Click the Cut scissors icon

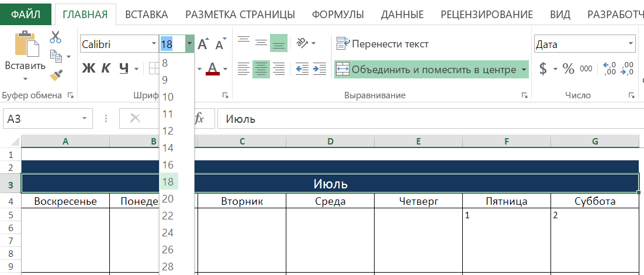56,37
